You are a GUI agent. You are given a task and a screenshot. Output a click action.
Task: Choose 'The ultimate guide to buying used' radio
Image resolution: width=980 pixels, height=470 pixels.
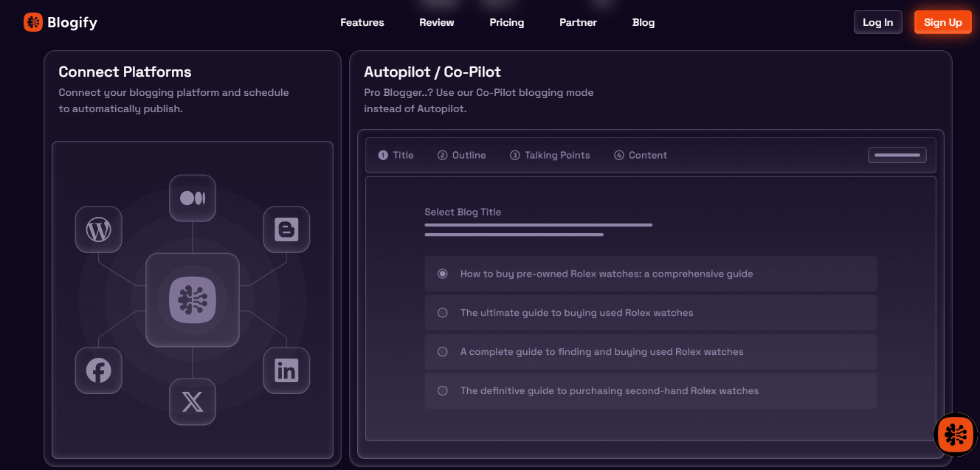443,313
